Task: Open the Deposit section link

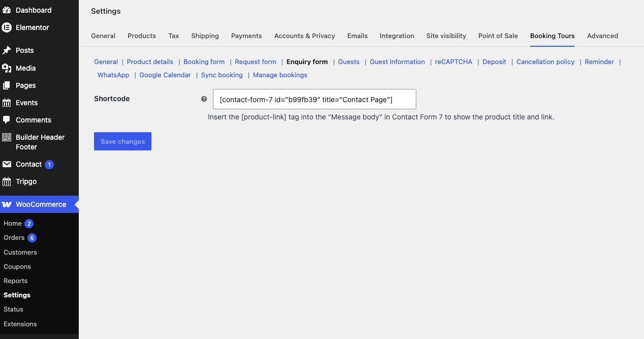Action: tap(494, 61)
